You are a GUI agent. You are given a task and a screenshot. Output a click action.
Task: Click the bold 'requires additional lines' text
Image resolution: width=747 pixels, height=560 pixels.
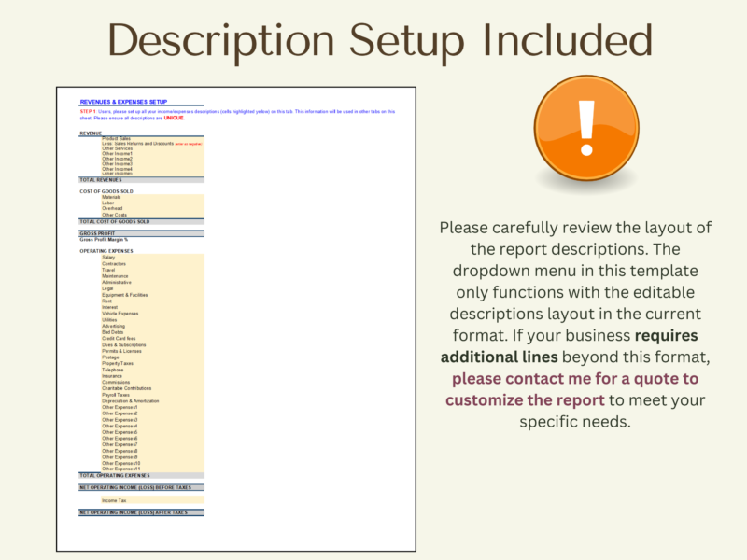pyautogui.click(x=570, y=346)
